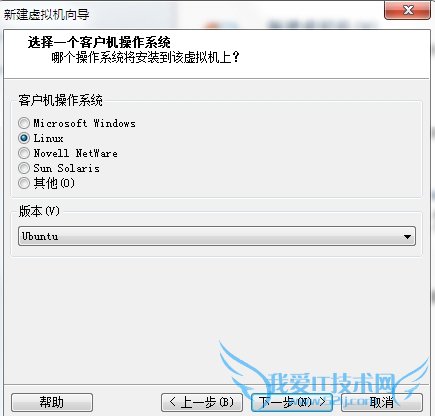Close the wizard with red X
435x416 pixels.
click(x=407, y=10)
